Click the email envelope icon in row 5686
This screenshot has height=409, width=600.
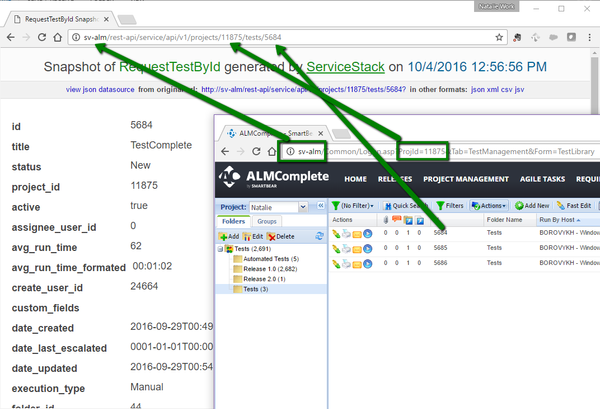coord(357,264)
